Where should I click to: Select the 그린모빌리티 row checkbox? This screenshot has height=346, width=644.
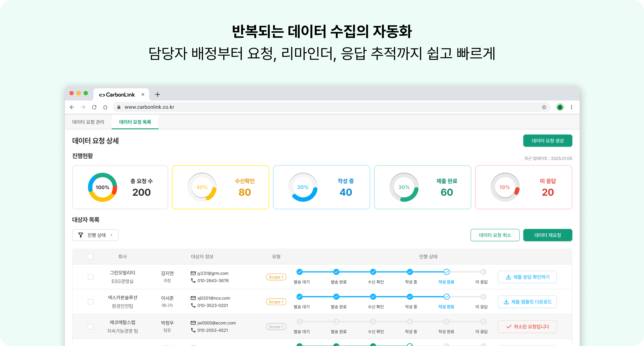(x=91, y=277)
